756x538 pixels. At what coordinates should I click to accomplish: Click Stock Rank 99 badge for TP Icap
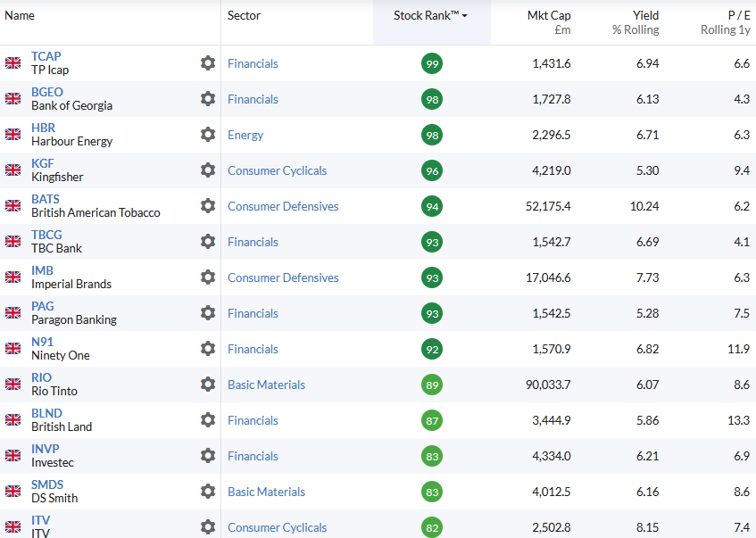click(x=432, y=63)
